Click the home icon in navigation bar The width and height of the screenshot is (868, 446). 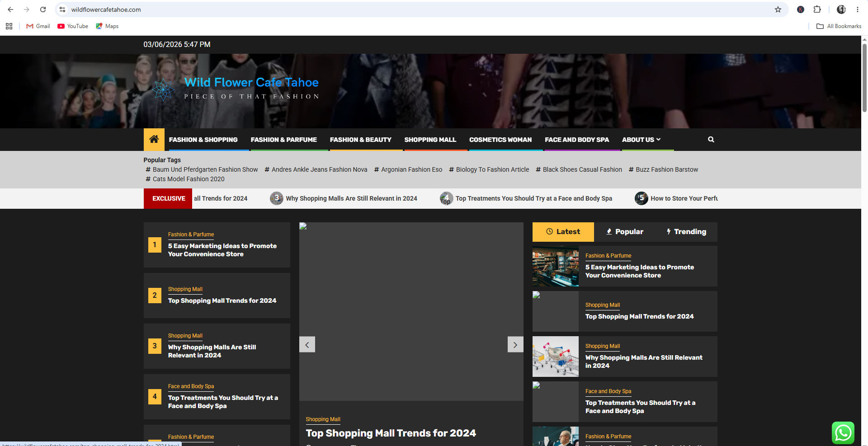154,139
